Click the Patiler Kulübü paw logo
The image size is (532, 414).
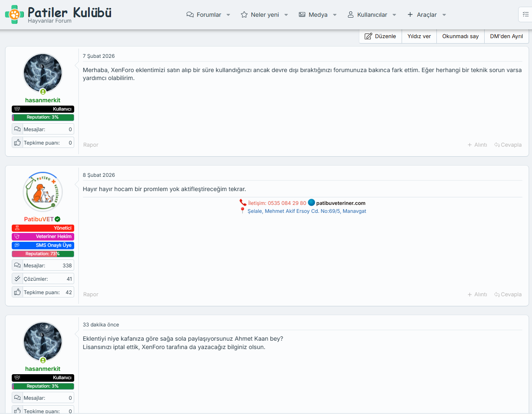tap(15, 14)
